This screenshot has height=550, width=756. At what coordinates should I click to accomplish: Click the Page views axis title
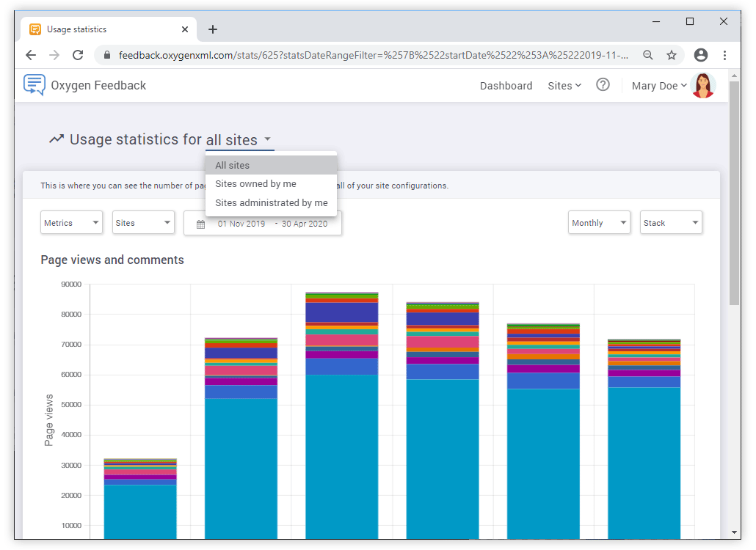[48, 420]
